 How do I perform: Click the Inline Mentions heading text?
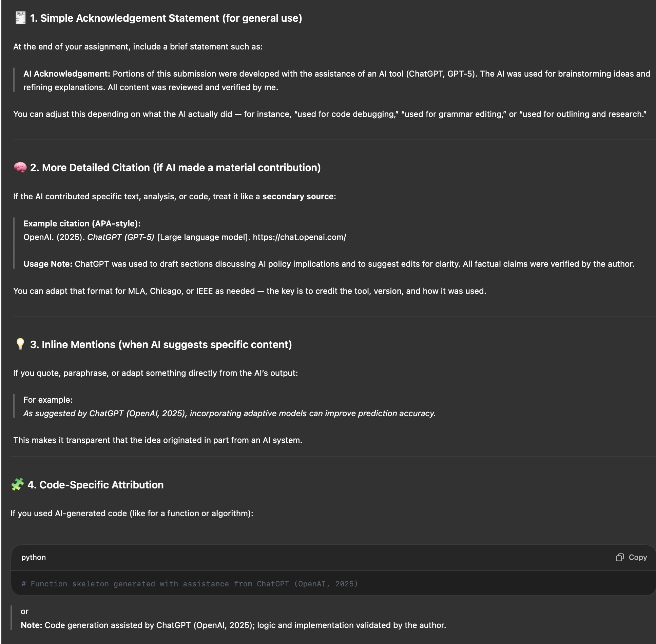(x=161, y=345)
